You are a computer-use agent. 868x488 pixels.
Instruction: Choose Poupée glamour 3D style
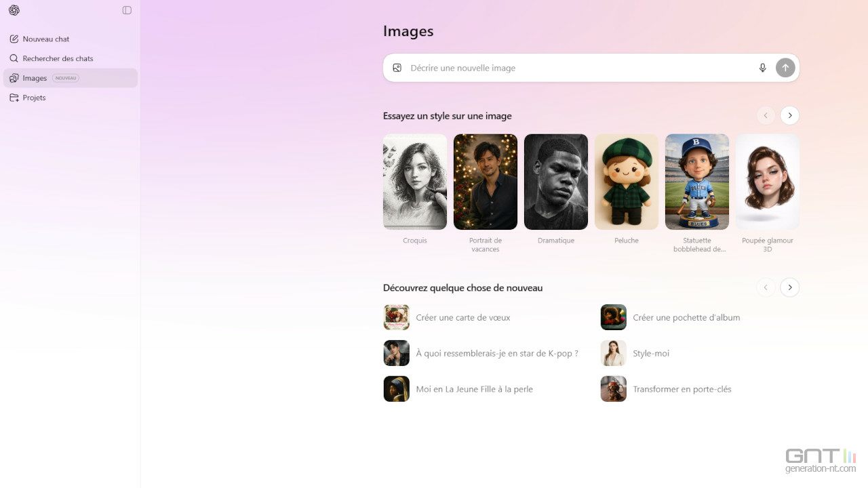point(768,182)
